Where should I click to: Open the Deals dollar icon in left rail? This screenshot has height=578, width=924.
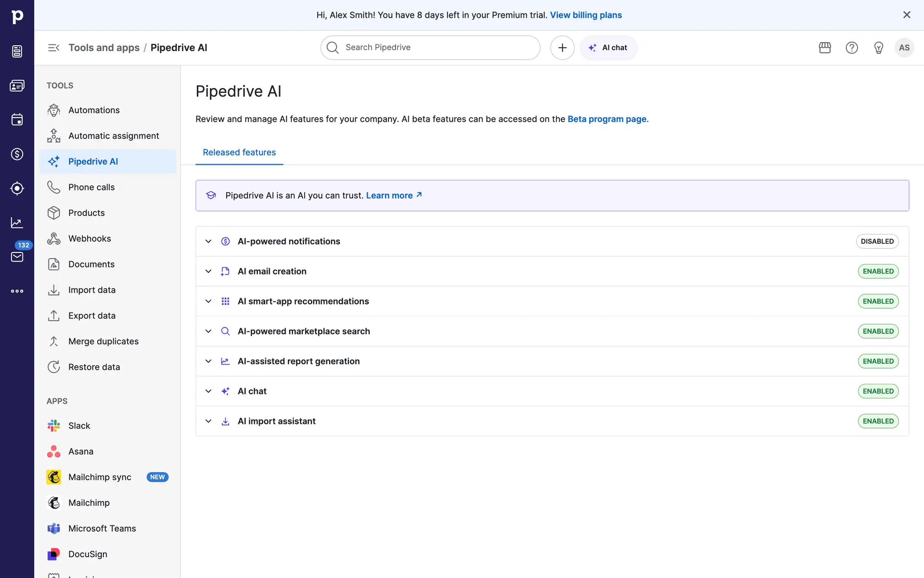[17, 154]
